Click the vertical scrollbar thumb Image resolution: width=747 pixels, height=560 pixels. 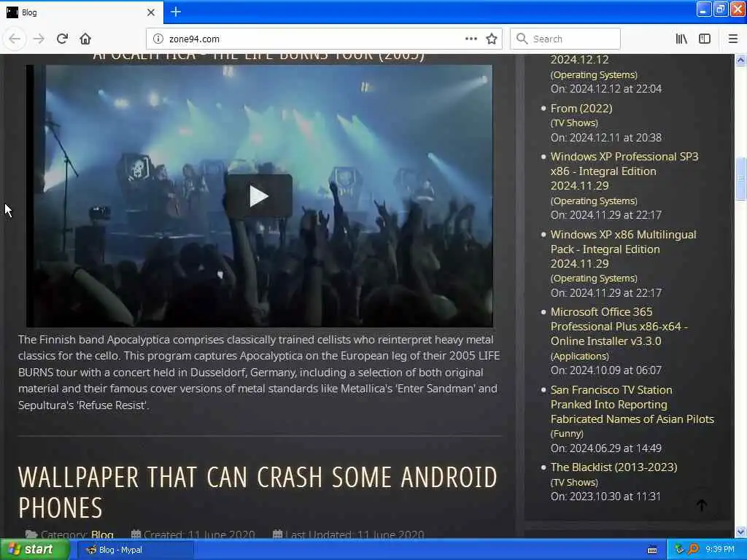coord(740,179)
